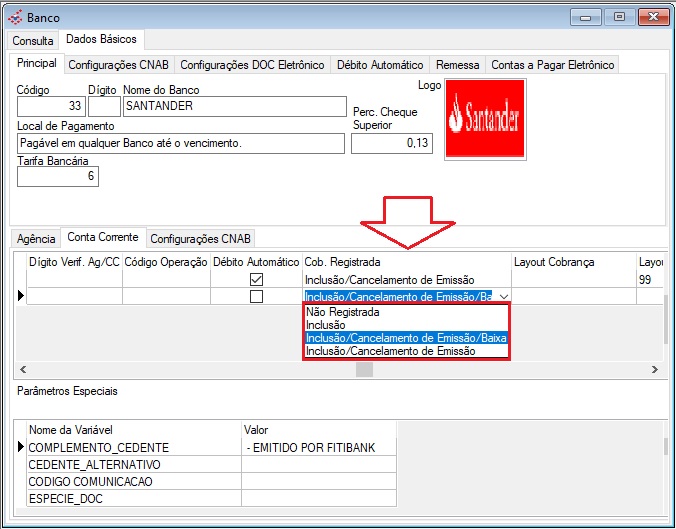Open the Débito Automático tab

coord(380,65)
